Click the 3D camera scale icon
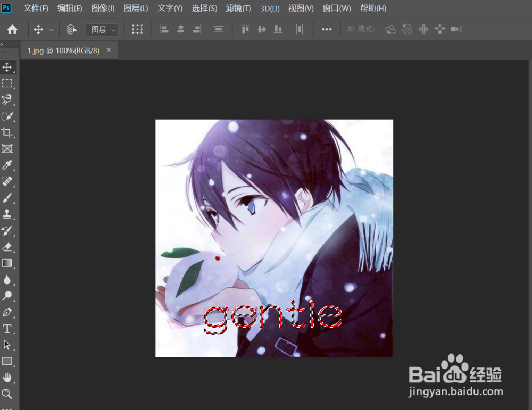532x410 pixels. point(456,29)
